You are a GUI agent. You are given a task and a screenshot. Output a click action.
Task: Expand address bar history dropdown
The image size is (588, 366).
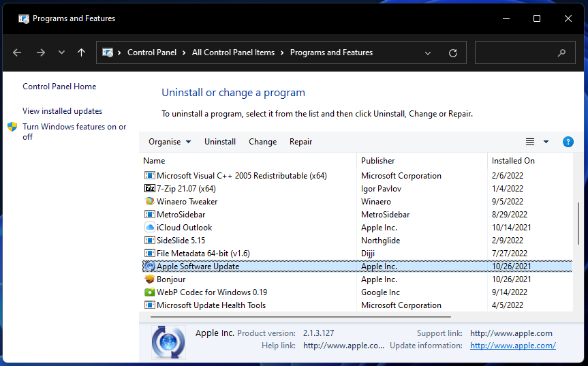[428, 53]
